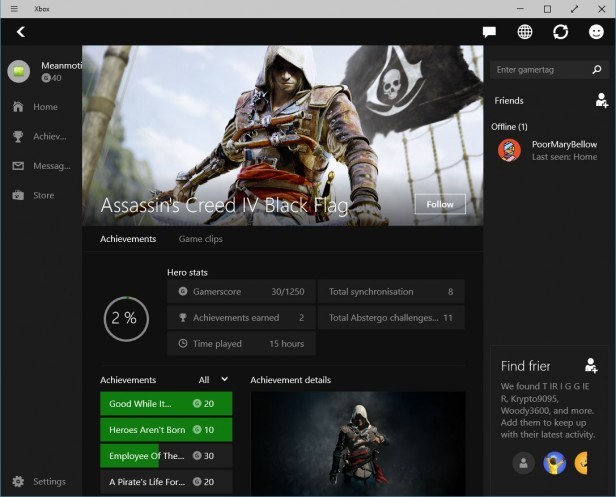Click the Meanmoti profile avatar

[19, 71]
